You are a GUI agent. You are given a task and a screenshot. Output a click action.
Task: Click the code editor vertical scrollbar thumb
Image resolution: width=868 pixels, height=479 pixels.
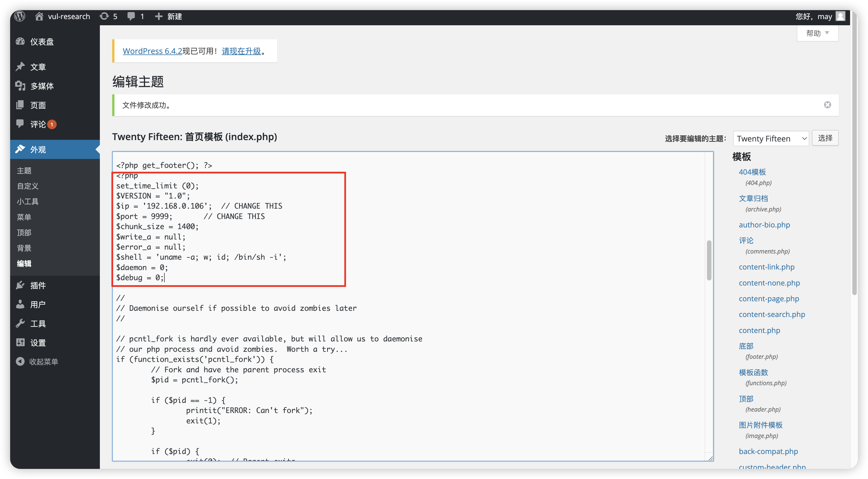[x=709, y=260]
